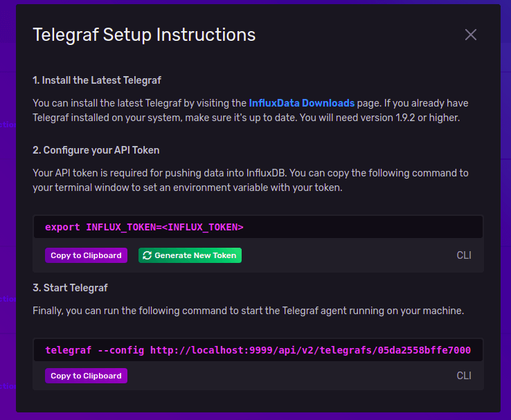Image resolution: width=511 pixels, height=420 pixels.
Task: Click the telegraf --config command snippet
Action: pyautogui.click(x=258, y=350)
